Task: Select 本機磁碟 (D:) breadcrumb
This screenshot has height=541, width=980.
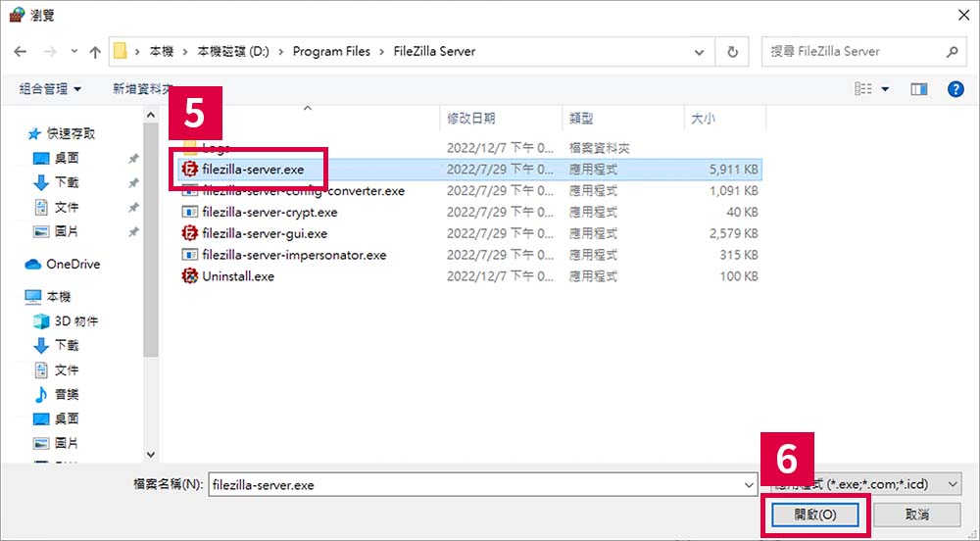Action: point(233,52)
